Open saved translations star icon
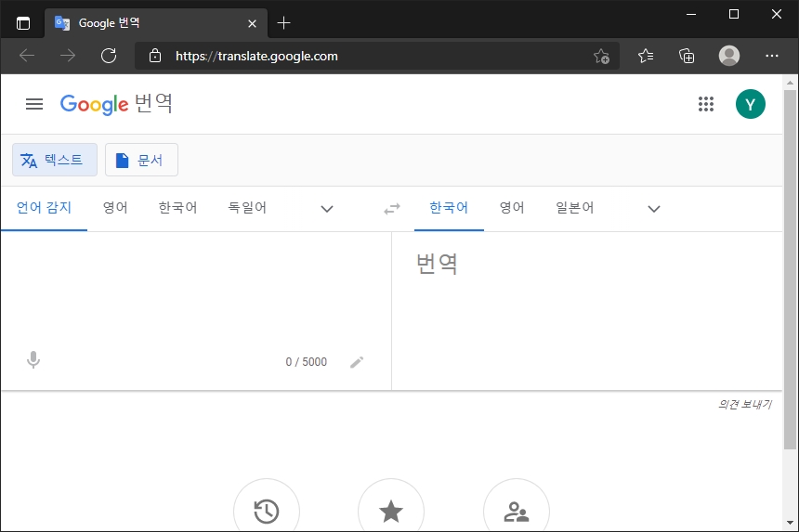Viewport: 799px width, 532px height. click(x=391, y=512)
